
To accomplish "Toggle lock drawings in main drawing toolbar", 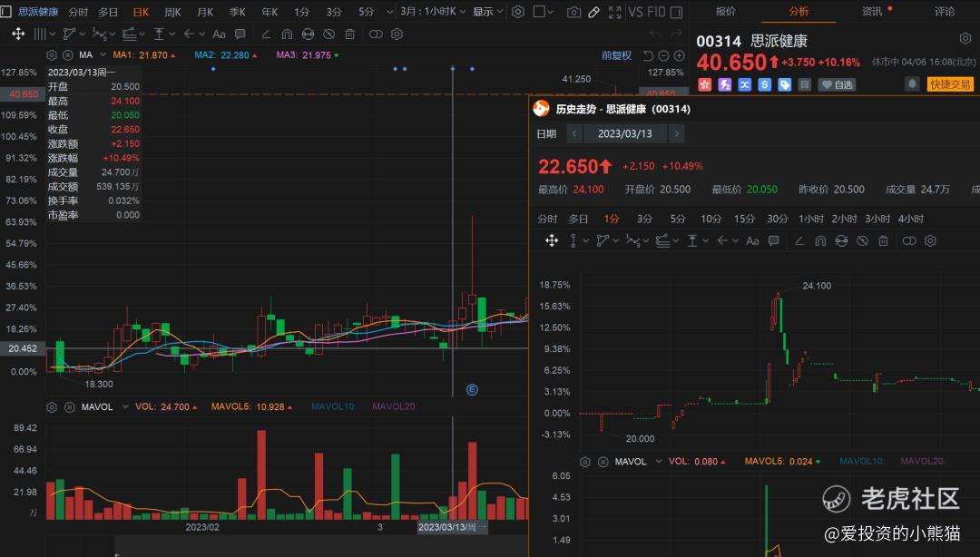I will tap(308, 34).
